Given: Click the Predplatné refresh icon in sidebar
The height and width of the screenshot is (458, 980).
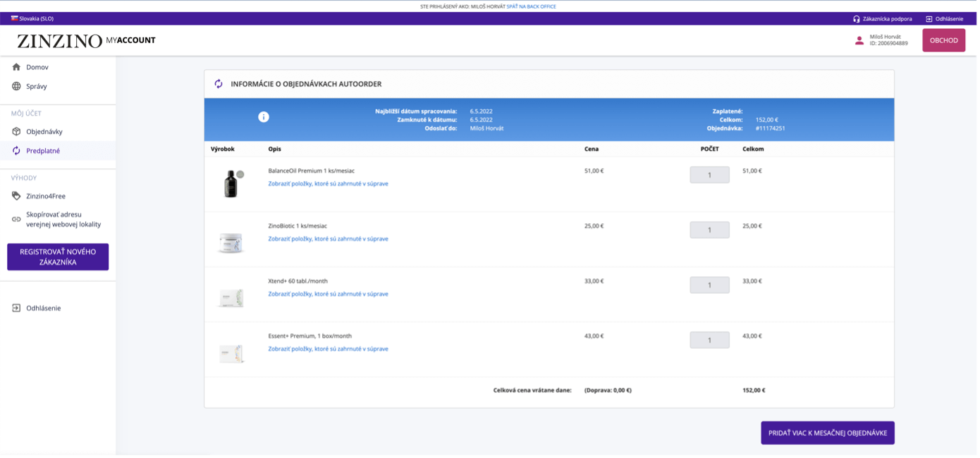Looking at the screenshot, I should pos(16,151).
